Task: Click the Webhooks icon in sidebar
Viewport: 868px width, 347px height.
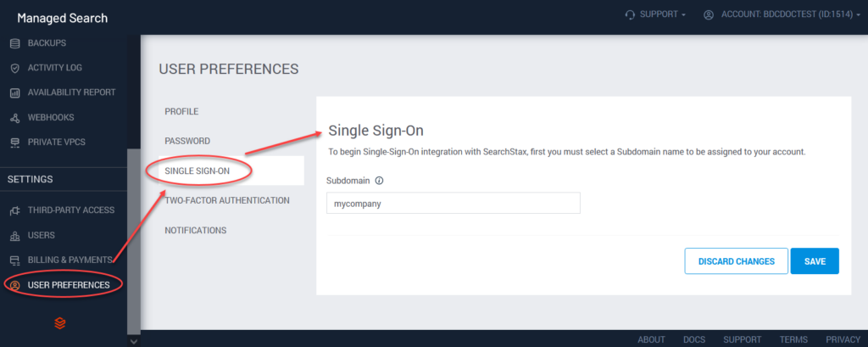Action: 15,118
